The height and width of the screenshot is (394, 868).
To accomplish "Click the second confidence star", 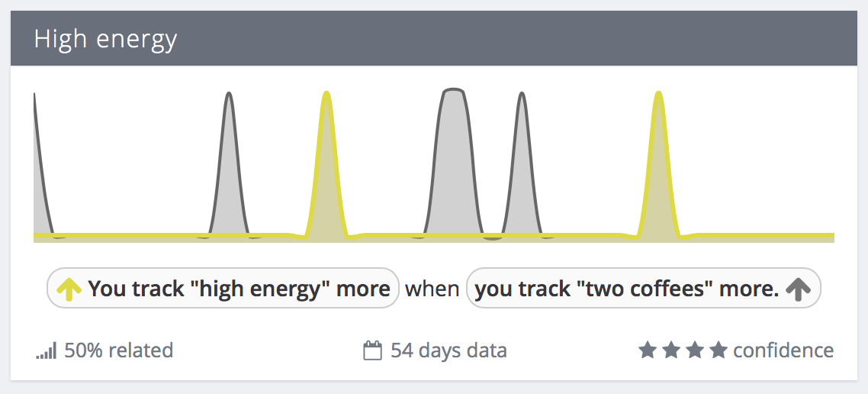I will click(670, 350).
